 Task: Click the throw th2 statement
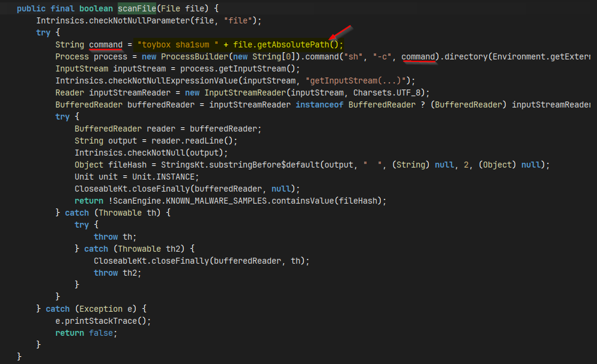tap(117, 273)
